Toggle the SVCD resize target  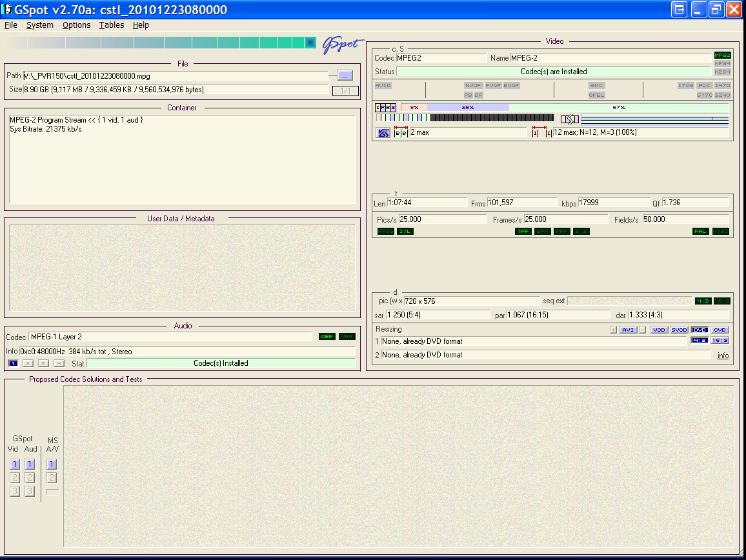point(679,330)
